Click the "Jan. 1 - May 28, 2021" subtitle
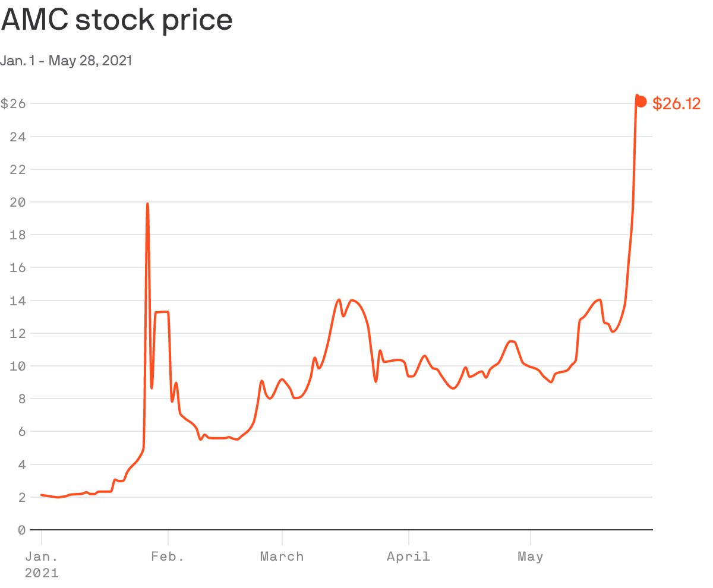The height and width of the screenshot is (588, 713). [x=66, y=61]
